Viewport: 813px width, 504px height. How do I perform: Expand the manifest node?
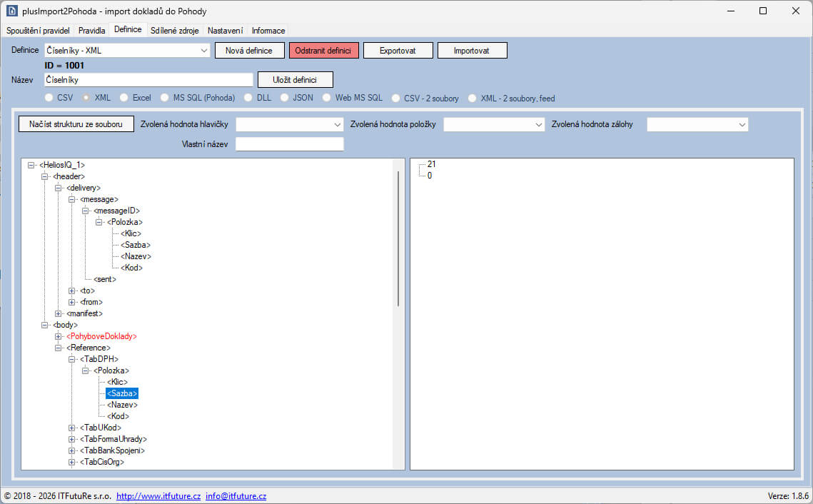[58, 313]
